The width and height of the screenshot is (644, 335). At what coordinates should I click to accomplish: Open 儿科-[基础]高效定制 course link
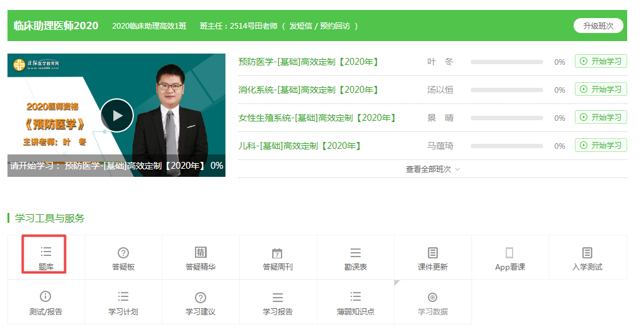[x=300, y=146]
